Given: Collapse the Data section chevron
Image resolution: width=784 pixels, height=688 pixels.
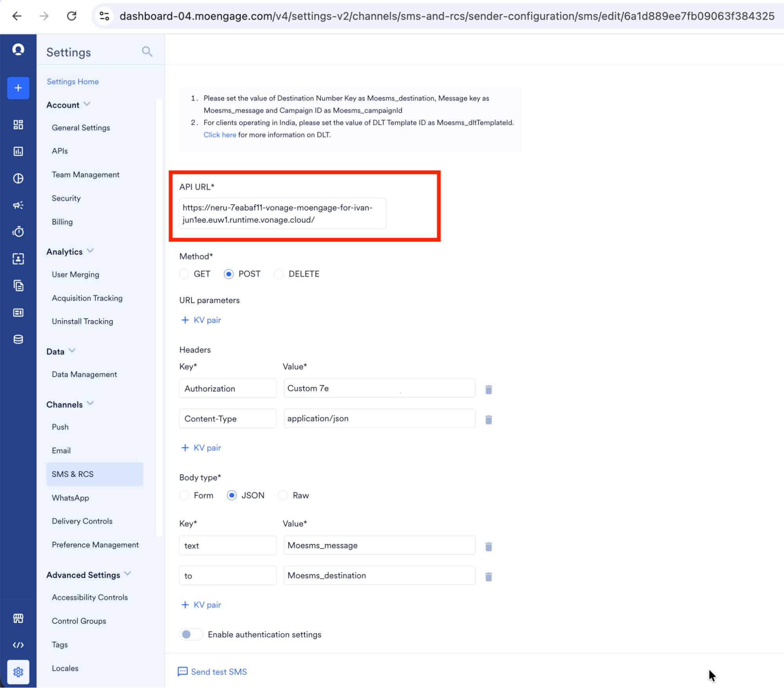Looking at the screenshot, I should click(72, 350).
